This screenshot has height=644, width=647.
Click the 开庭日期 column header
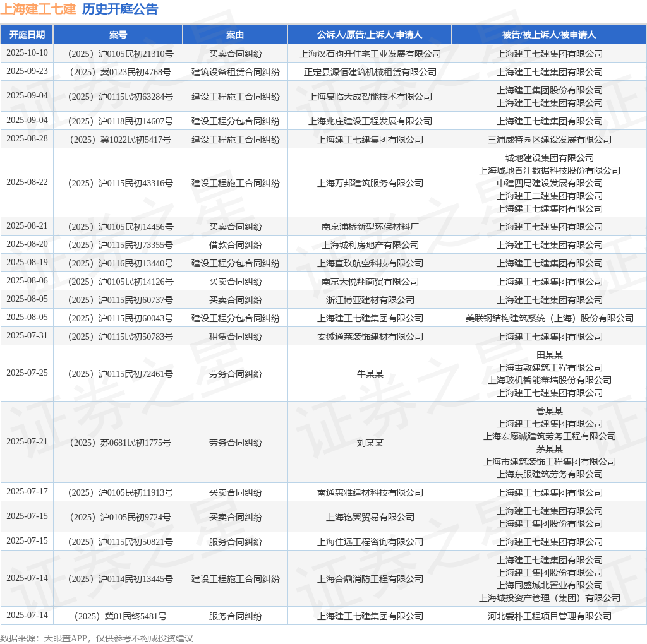[27, 35]
